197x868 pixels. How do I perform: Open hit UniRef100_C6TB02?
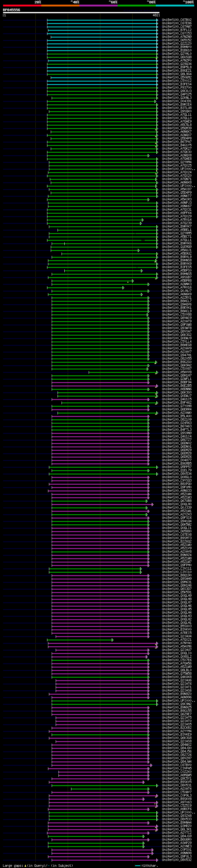click(x=177, y=20)
